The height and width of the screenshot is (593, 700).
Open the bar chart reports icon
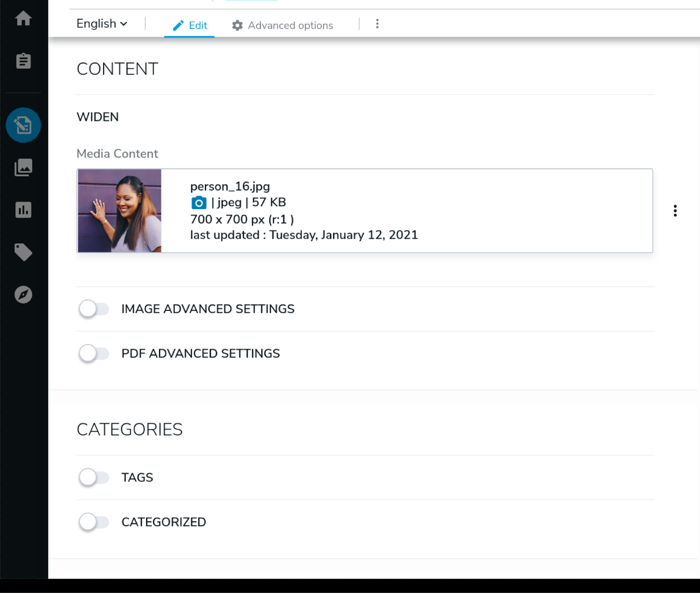pos(23,210)
